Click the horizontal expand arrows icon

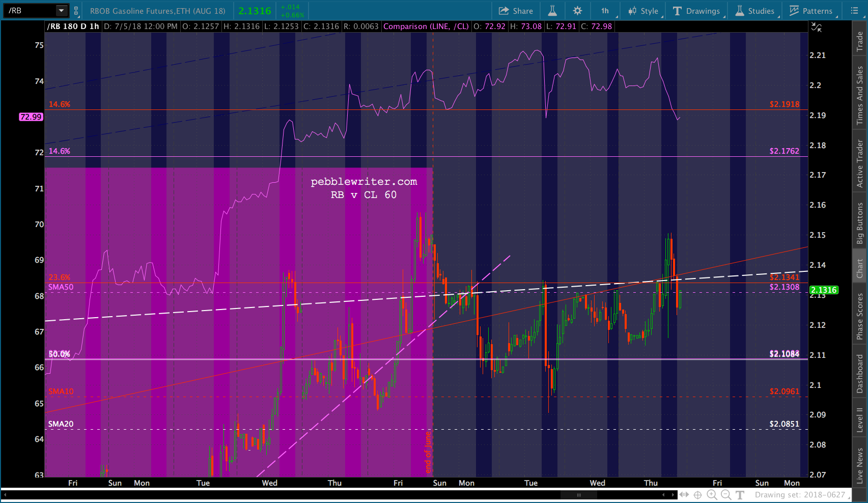684,494
